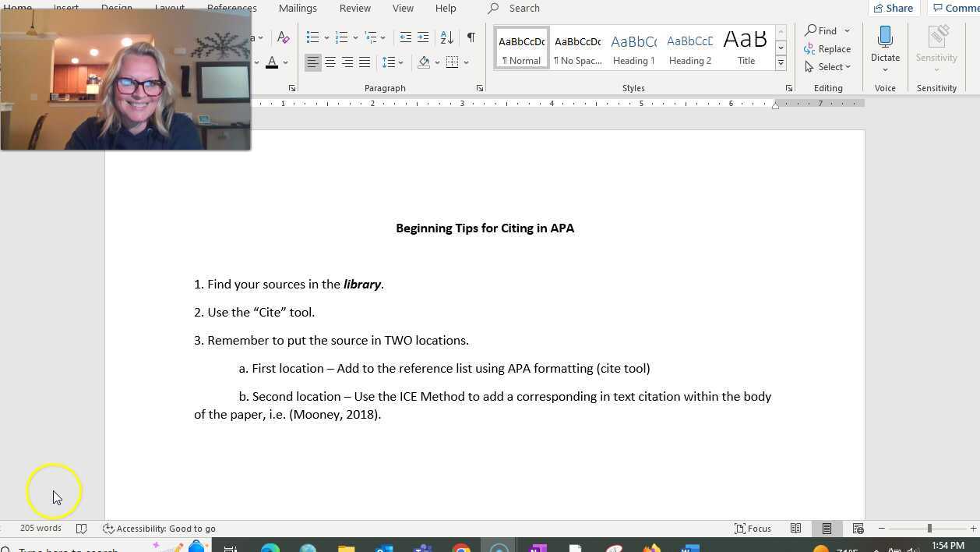Viewport: 980px width, 552px height.
Task: Apply Center alignment to the text
Action: 330,62
